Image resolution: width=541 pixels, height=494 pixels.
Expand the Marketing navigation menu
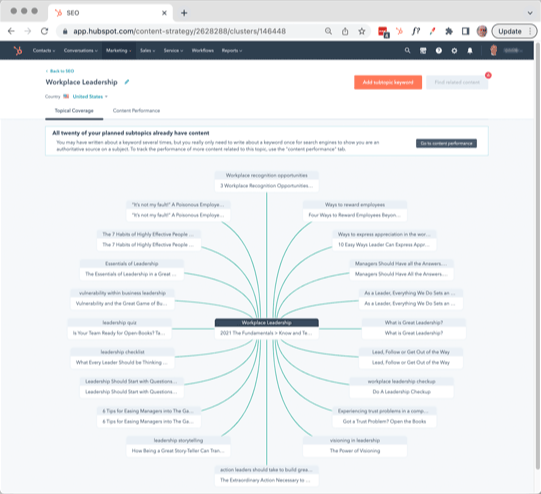[x=118, y=50]
